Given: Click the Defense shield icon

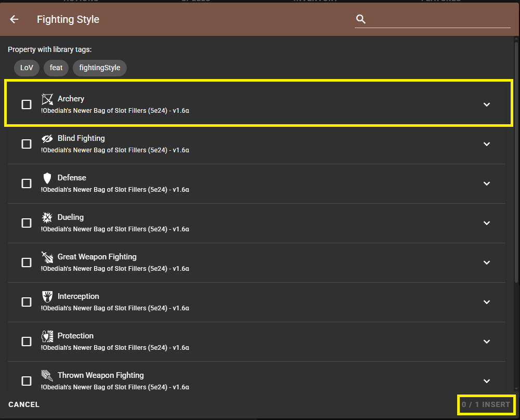Looking at the screenshot, I should [47, 178].
